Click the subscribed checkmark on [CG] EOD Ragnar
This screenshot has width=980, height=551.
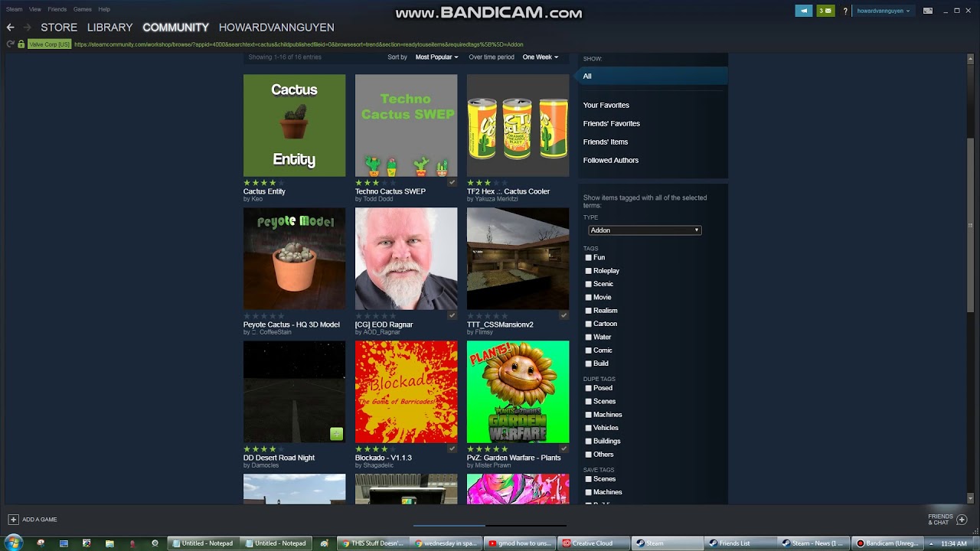[452, 315]
